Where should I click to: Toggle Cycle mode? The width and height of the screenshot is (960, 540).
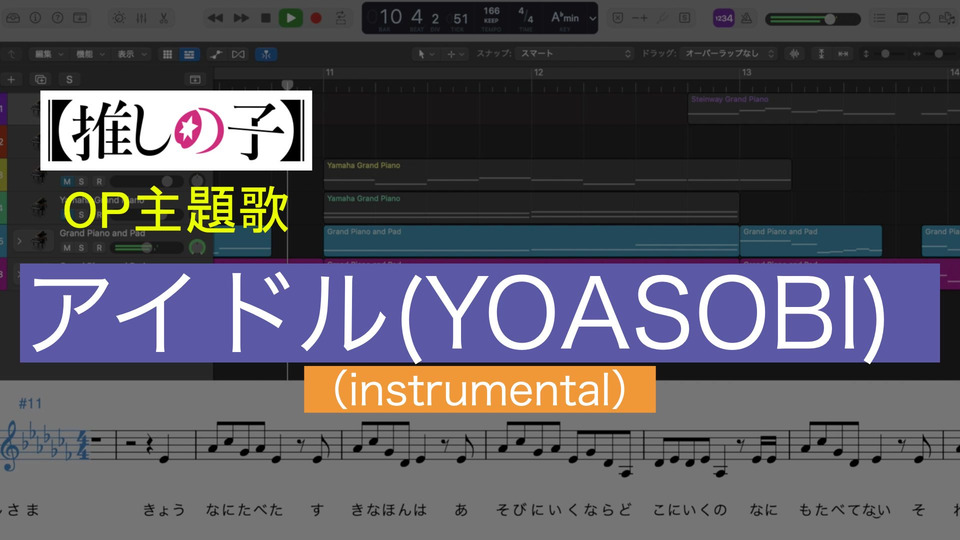coord(341,18)
